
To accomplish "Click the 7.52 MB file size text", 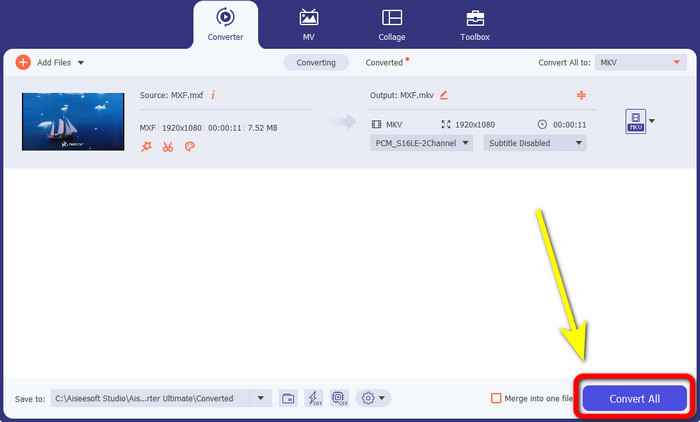I will point(262,128).
